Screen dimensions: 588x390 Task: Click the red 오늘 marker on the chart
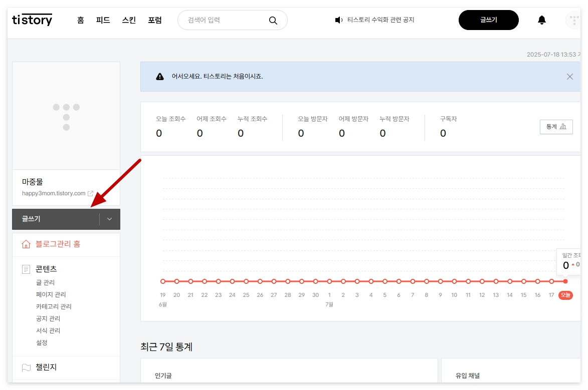coord(565,295)
